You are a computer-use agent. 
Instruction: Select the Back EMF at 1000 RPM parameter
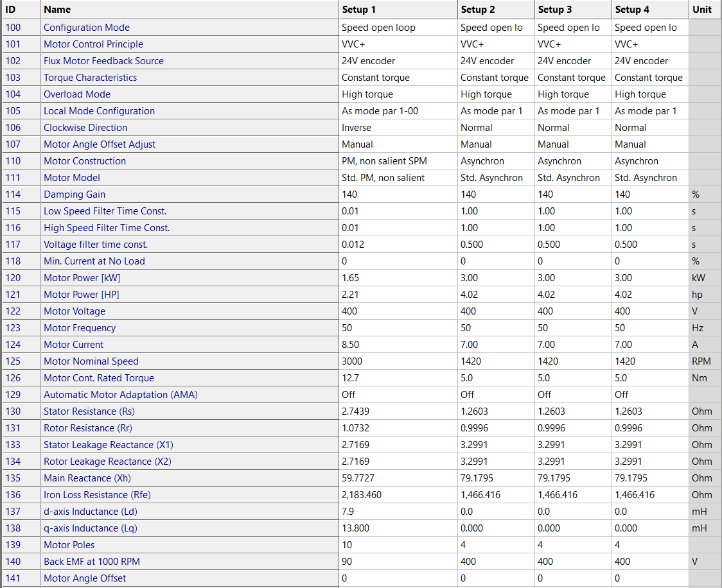click(x=91, y=562)
